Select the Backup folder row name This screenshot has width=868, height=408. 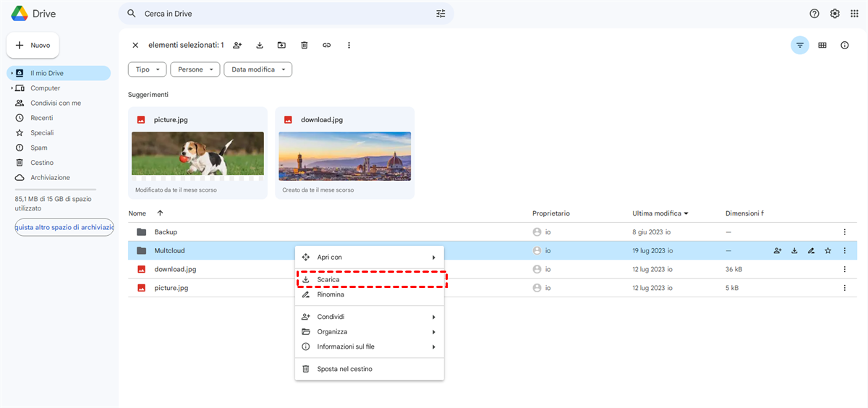tap(166, 232)
